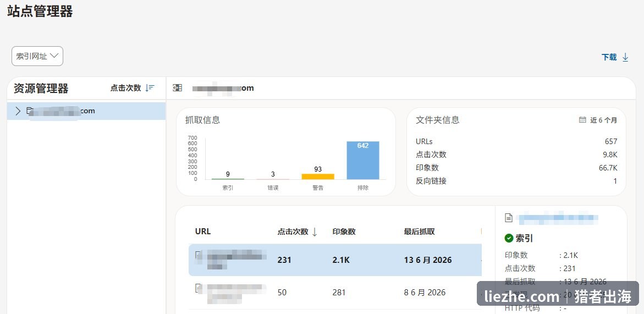Click the 印象数 value 66.7K
Screen dimensions: 644x314
coord(608,168)
